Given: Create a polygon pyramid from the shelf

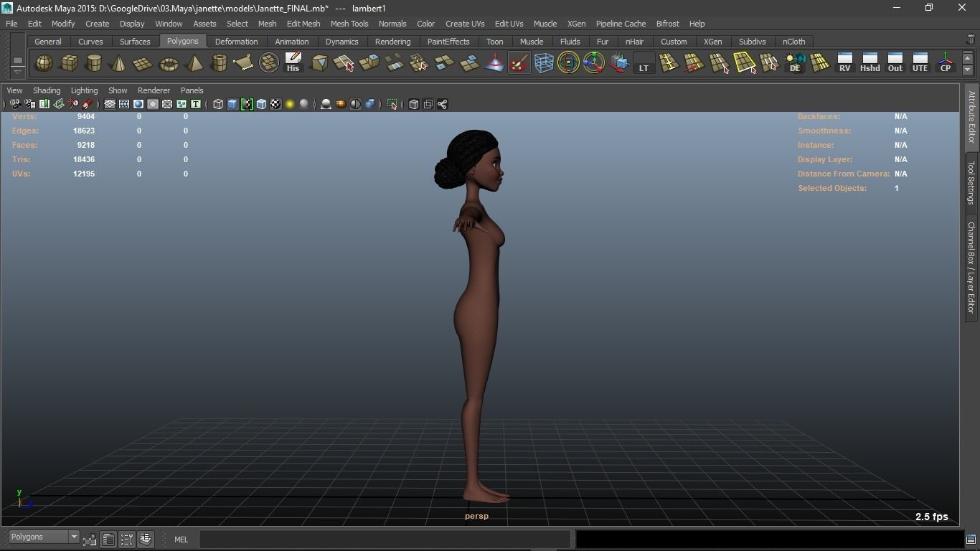Looking at the screenshot, I should [194, 63].
